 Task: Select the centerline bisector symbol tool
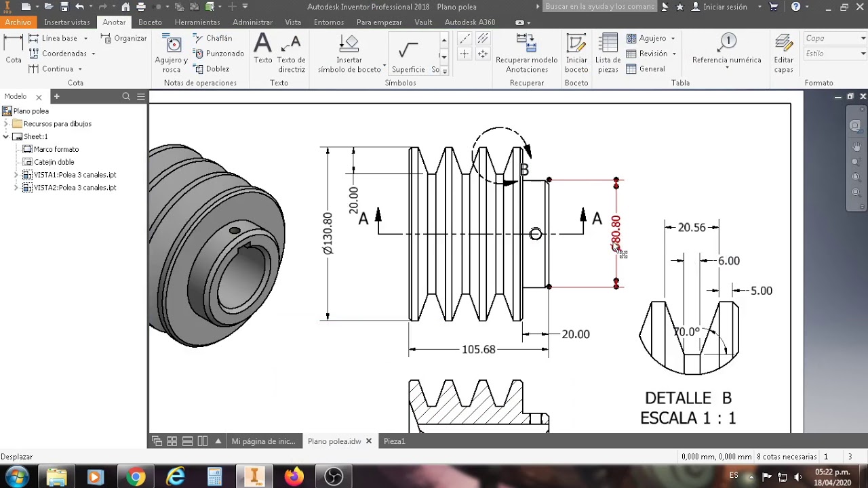tap(483, 39)
